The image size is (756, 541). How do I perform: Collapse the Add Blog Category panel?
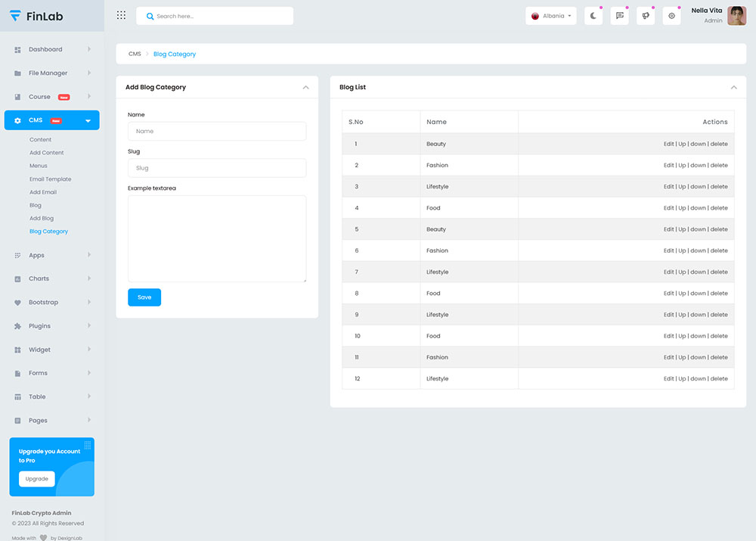[305, 88]
